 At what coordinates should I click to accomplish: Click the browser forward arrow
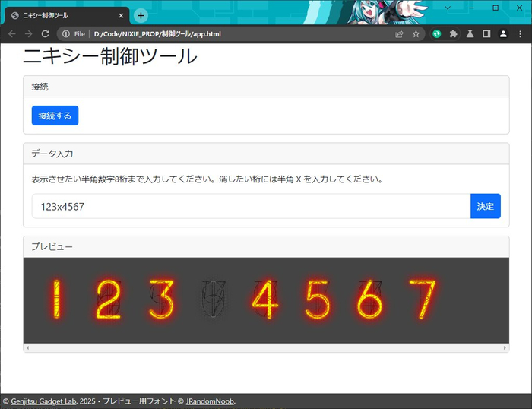tap(28, 34)
